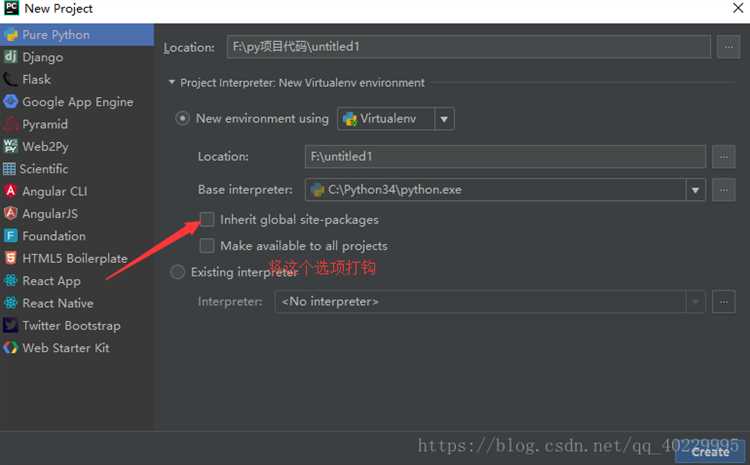Viewport: 750px width, 465px height.
Task: Check Make available to all projects
Action: point(207,245)
